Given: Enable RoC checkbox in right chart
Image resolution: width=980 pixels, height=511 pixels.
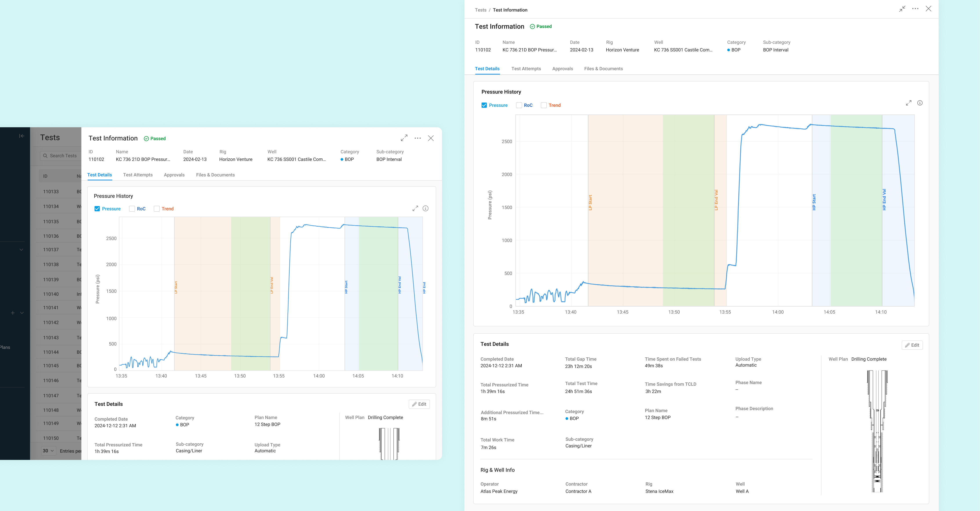Looking at the screenshot, I should click(519, 105).
